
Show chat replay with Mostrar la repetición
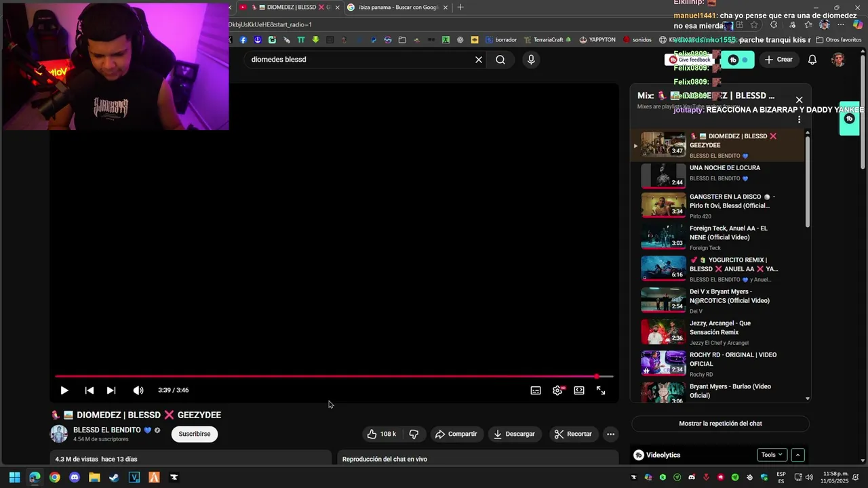point(720,424)
